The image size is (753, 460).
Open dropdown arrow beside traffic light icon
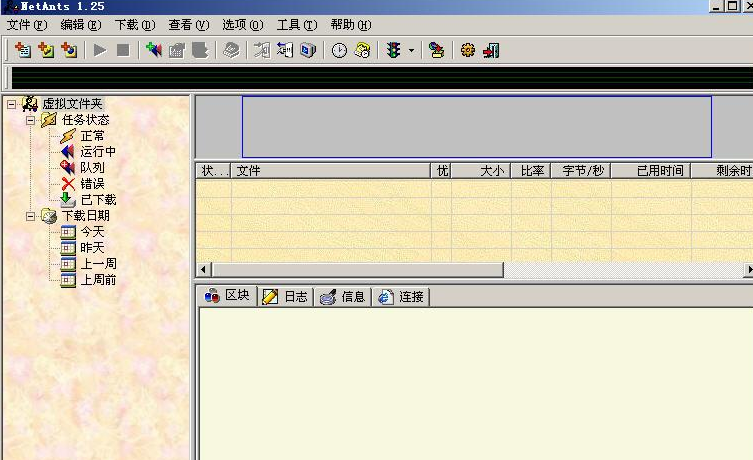click(x=412, y=50)
